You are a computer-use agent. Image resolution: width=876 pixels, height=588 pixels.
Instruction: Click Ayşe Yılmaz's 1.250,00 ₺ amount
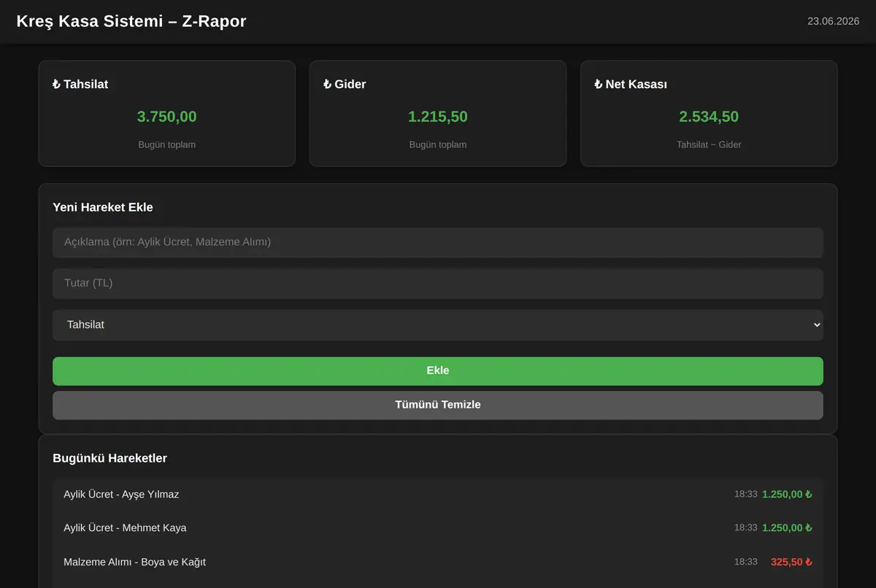point(787,495)
